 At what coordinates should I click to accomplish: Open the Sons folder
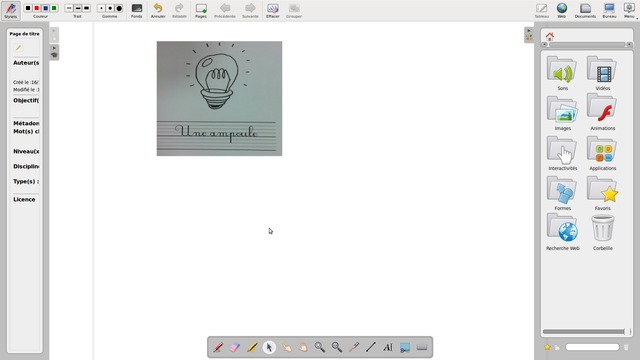tap(562, 73)
